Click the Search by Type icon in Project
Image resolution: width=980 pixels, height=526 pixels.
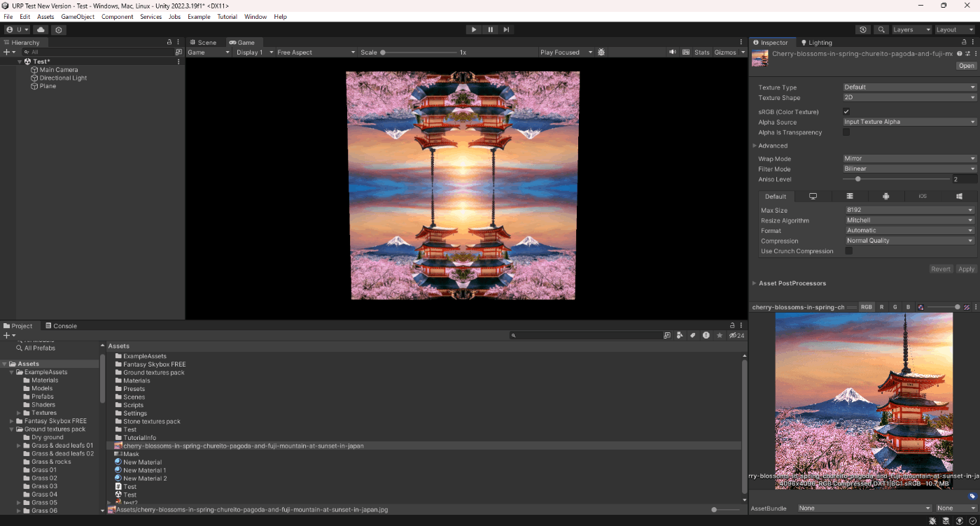pos(679,336)
